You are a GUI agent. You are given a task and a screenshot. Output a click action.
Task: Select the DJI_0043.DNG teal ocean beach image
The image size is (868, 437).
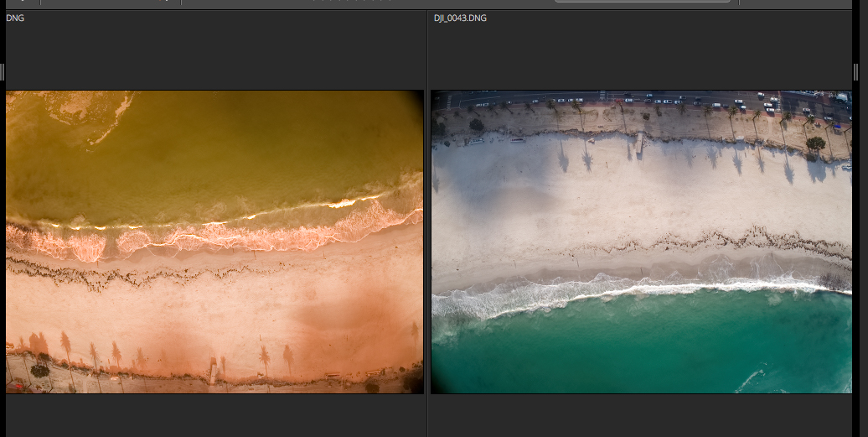[641, 242]
